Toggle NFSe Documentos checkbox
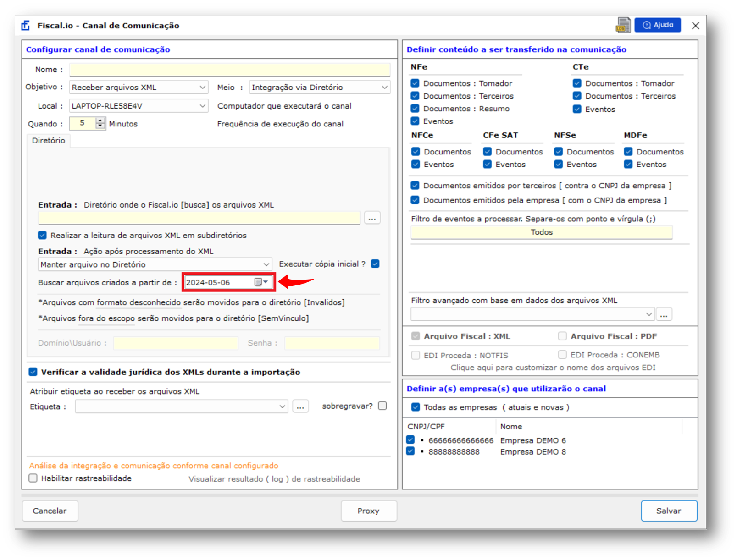The image size is (737, 560). point(559,152)
